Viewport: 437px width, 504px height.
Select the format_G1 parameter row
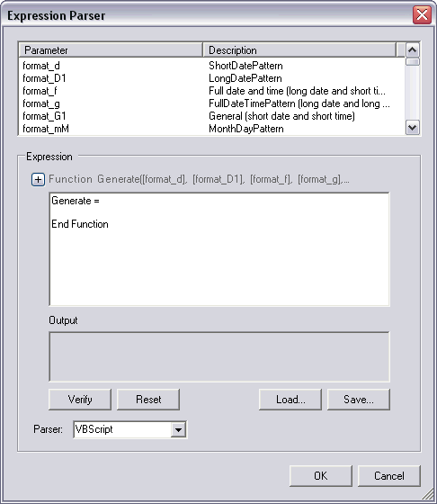point(212,116)
